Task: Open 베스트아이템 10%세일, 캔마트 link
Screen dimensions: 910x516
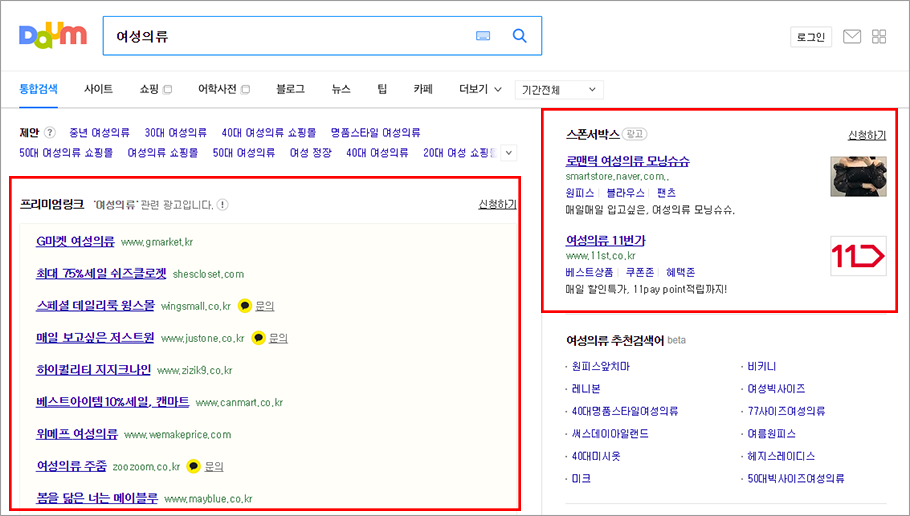Action: click(x=113, y=402)
